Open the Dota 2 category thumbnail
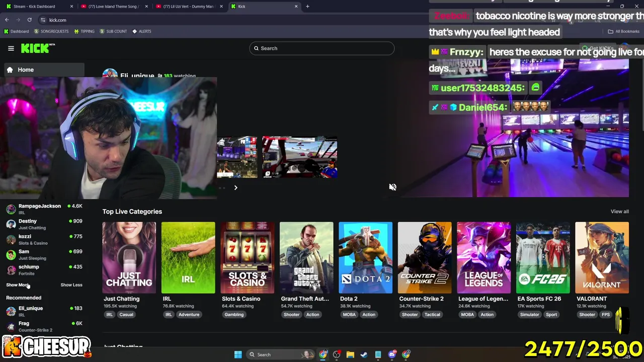644x362 pixels. pos(365,257)
